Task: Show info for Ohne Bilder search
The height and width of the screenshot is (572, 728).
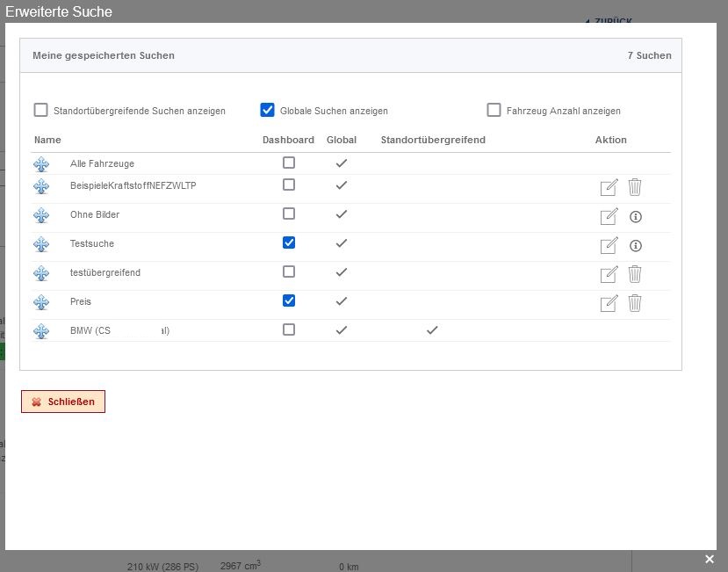Action: pyautogui.click(x=636, y=216)
